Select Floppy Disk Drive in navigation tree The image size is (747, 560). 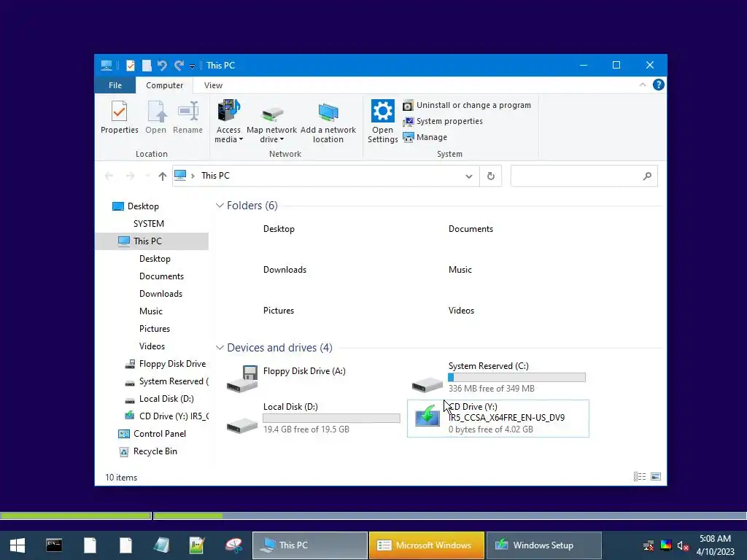[x=166, y=364]
